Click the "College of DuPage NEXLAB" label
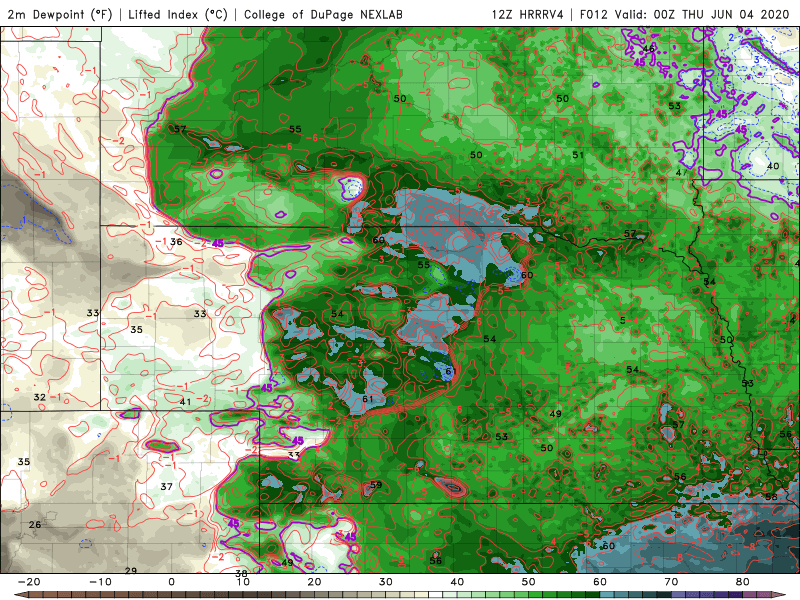Viewport: 800px width, 600px height. [323, 14]
